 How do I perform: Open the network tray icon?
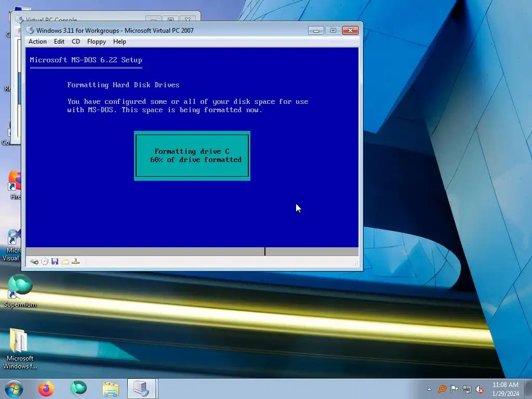(467, 389)
